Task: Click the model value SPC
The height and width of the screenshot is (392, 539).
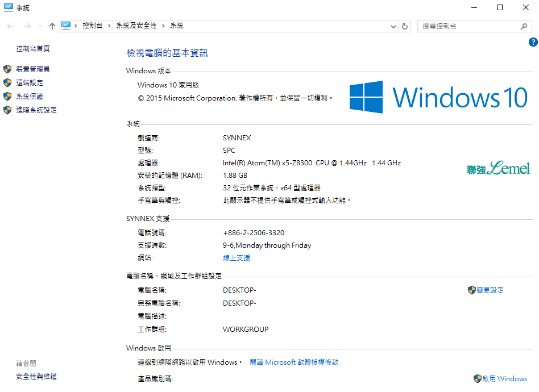Action: coord(229,151)
